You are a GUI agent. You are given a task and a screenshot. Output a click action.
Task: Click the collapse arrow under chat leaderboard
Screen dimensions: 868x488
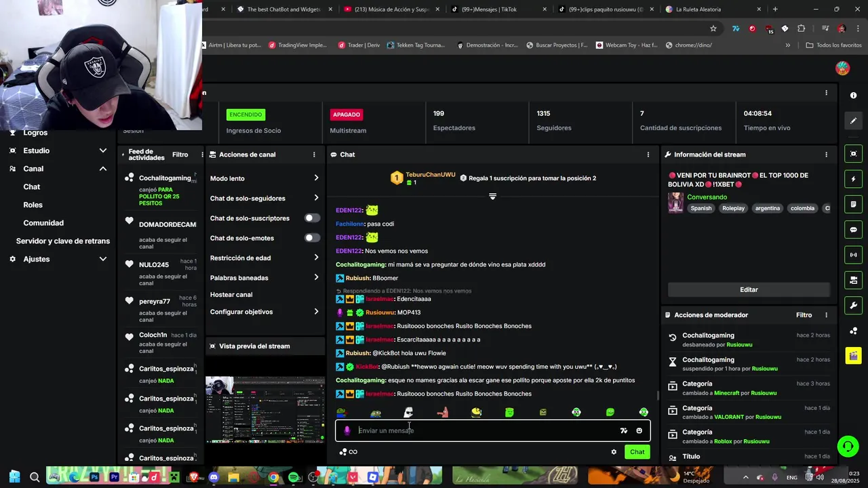click(x=492, y=197)
